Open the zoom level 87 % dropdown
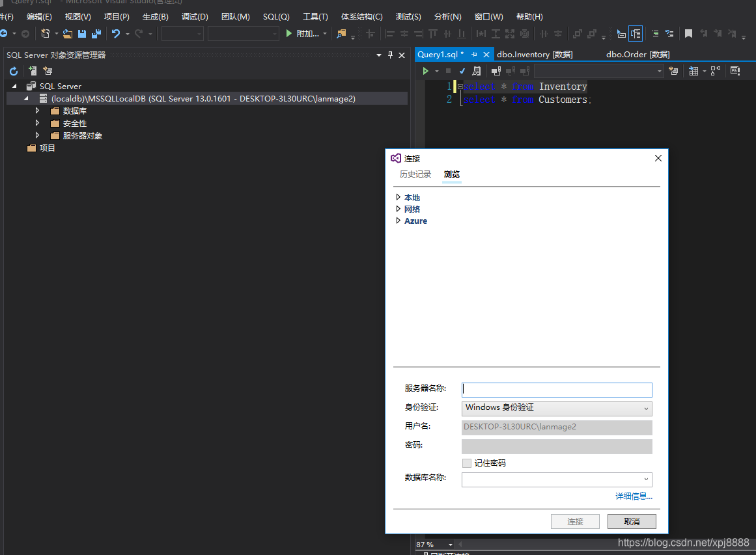The image size is (756, 555). click(x=451, y=545)
